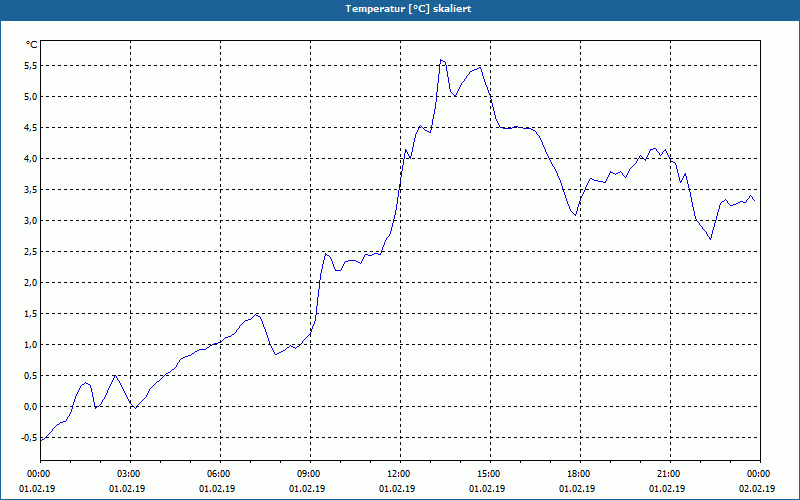This screenshot has width=800, height=500.
Task: Select the "02.02.19" date label
Action: [757, 488]
